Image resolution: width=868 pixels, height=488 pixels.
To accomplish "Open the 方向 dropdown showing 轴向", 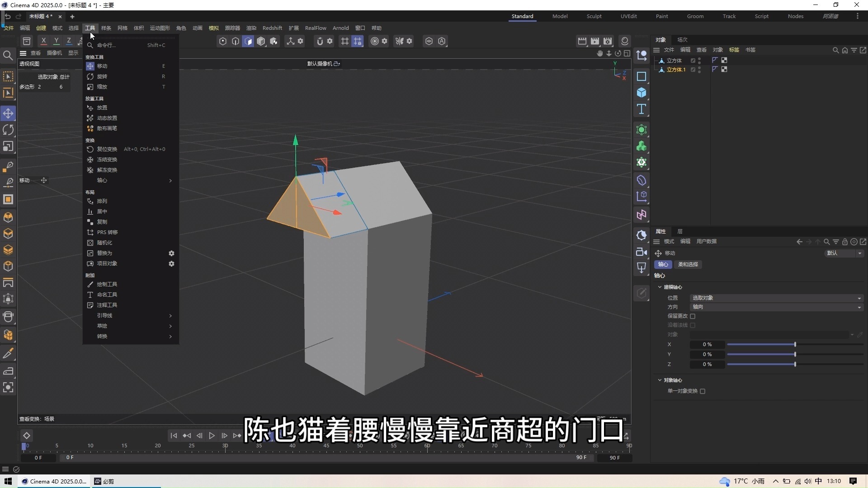I will [x=777, y=307].
